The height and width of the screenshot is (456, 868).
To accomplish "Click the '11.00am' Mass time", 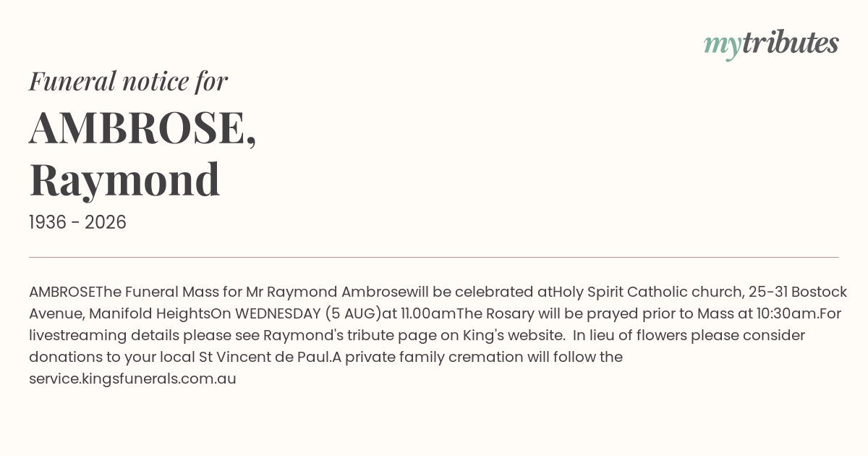I will point(427,313).
